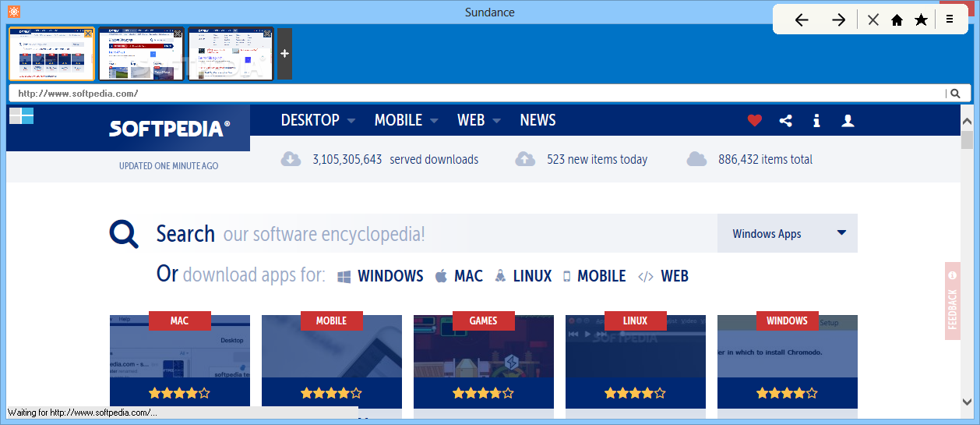Screen dimensions: 980x425
Task: Switch to the second tab thumbnail
Action: coord(141,54)
